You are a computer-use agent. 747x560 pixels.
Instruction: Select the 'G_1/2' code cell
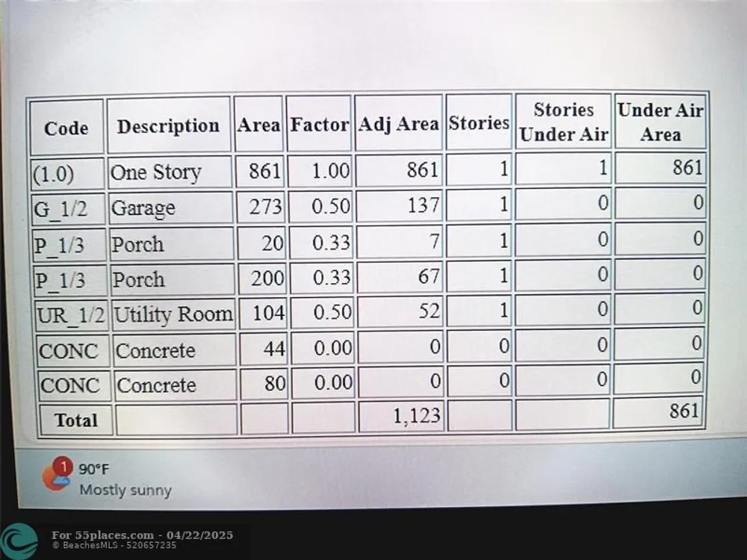coord(69,209)
